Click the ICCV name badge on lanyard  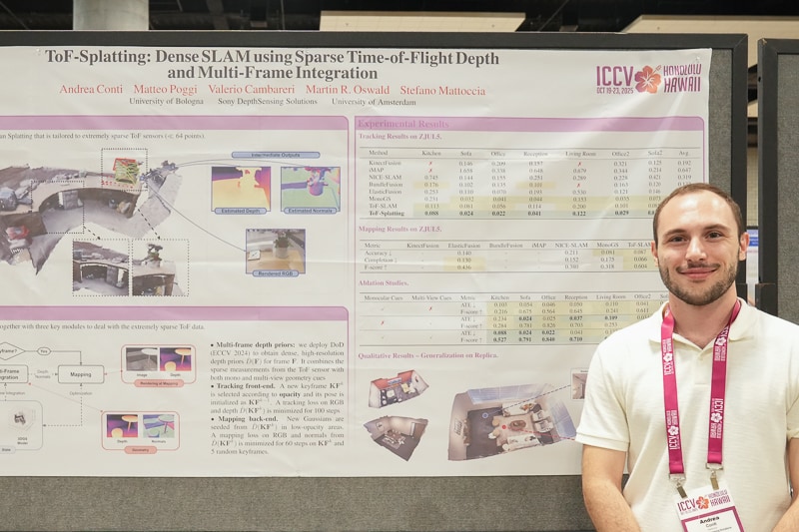708,509
